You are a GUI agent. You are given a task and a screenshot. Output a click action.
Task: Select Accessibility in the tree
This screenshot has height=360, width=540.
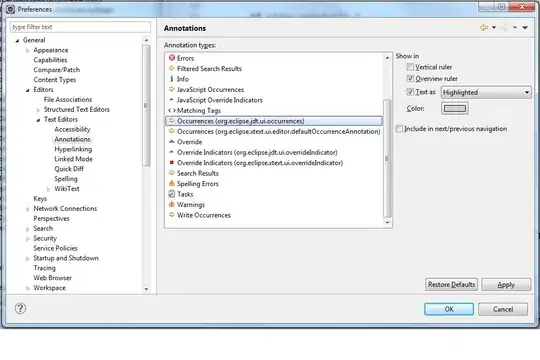click(72, 129)
